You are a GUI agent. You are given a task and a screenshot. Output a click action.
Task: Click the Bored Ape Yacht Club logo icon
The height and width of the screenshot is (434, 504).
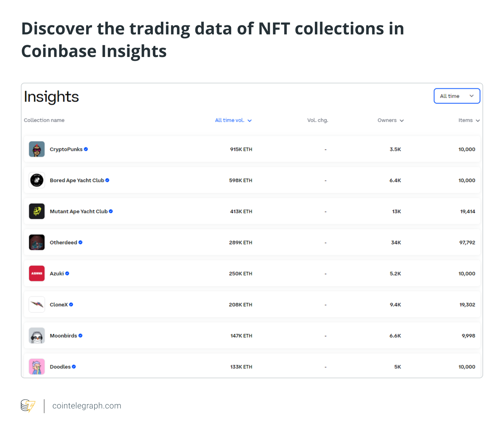37,180
